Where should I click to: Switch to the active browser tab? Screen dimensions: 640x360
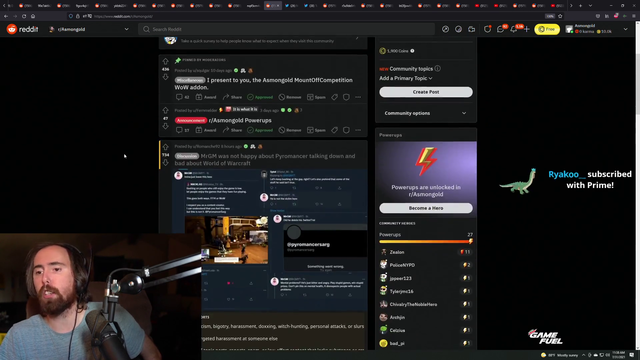point(273,6)
